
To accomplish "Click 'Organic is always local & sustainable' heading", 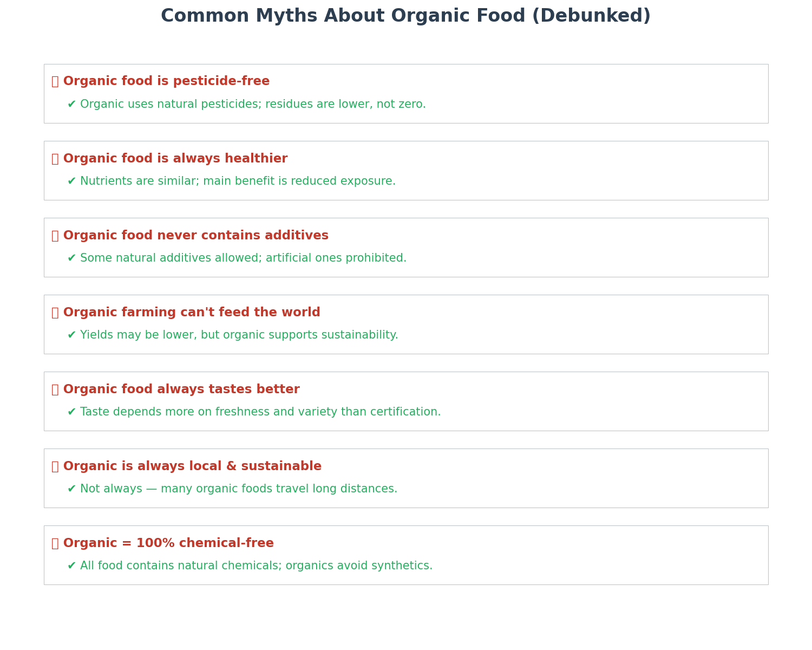I will pos(192,466).
